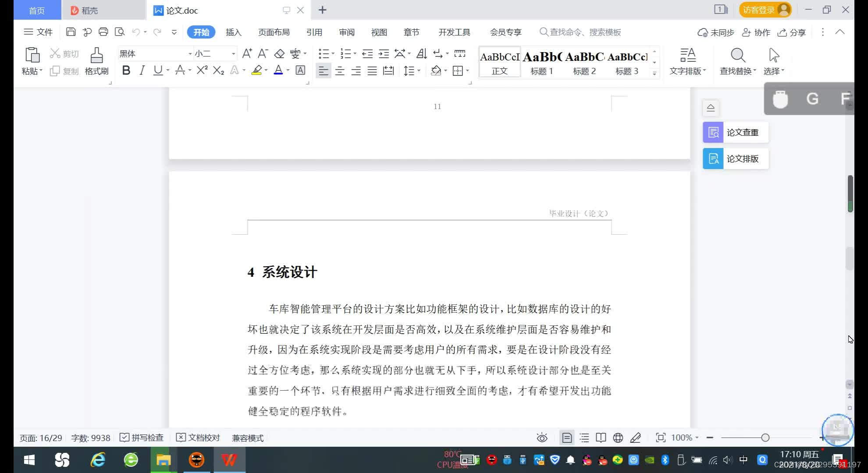Toggle Bold formatting

coord(126,70)
